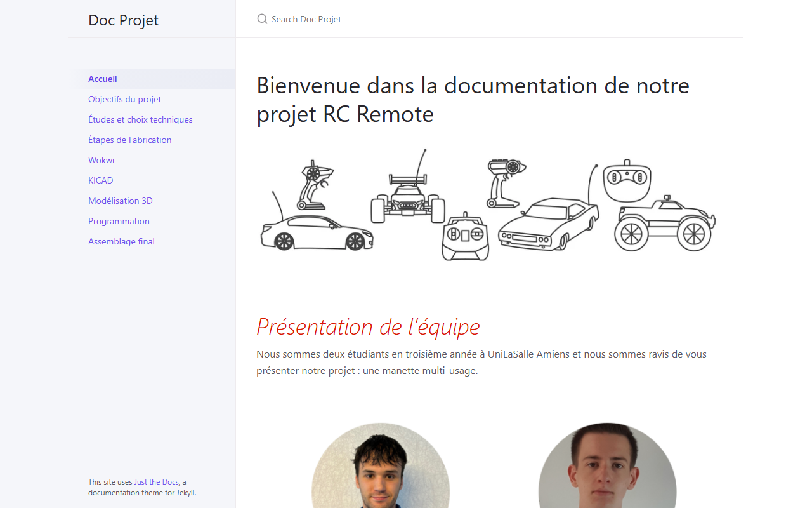Click the search magnifier icon
Viewport: 812px width, 508px height.
pos(262,19)
